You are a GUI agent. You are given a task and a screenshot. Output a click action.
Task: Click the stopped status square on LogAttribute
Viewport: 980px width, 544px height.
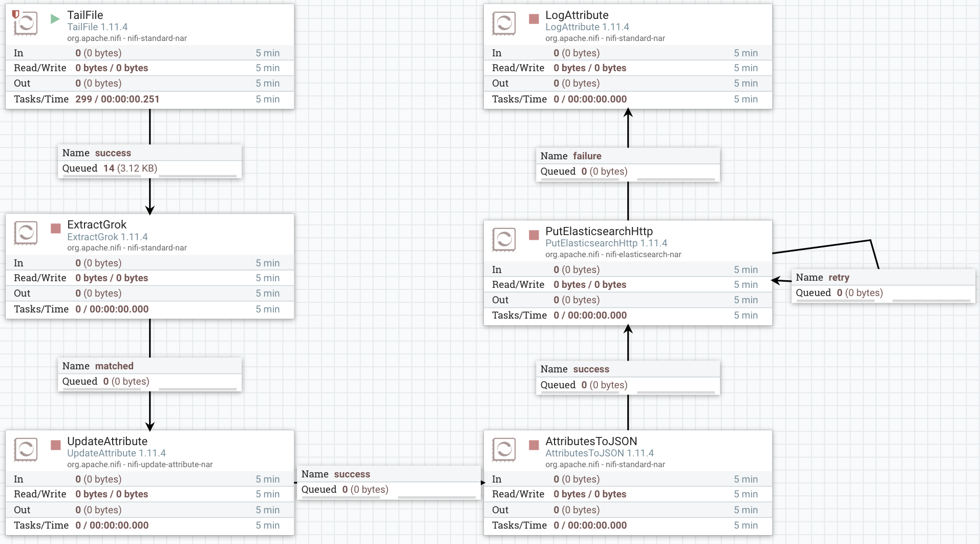coord(534,19)
